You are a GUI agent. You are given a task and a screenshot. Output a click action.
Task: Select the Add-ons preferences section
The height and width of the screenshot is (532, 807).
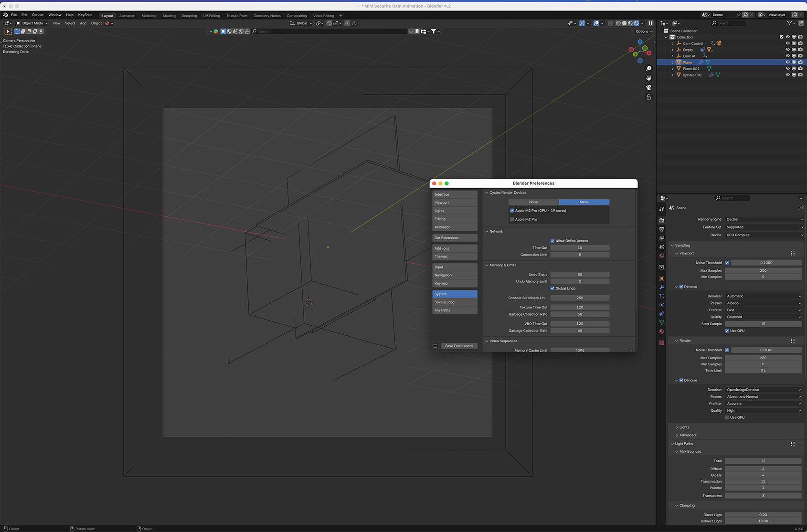[454, 248]
